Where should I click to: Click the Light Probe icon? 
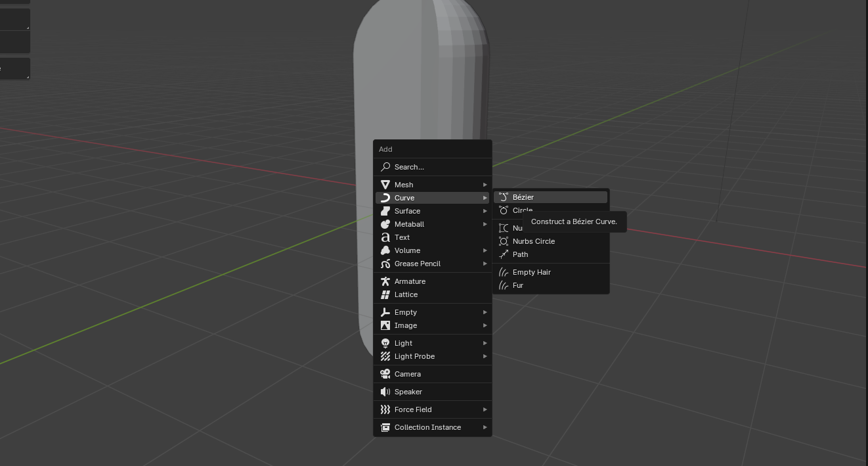coord(385,356)
